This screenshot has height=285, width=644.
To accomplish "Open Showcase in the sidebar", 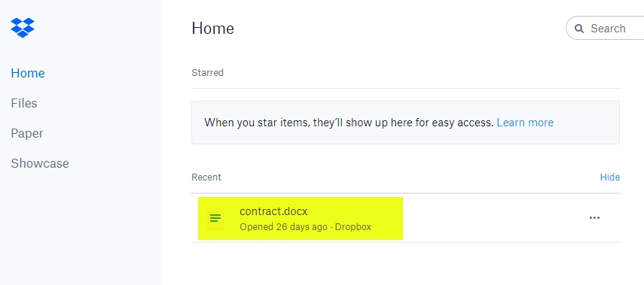I will point(40,163).
